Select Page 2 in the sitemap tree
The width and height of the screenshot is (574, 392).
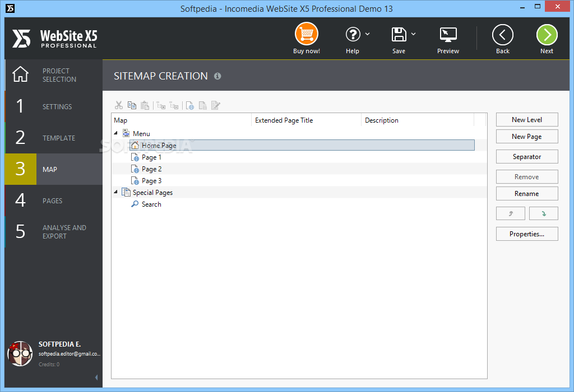tap(151, 169)
